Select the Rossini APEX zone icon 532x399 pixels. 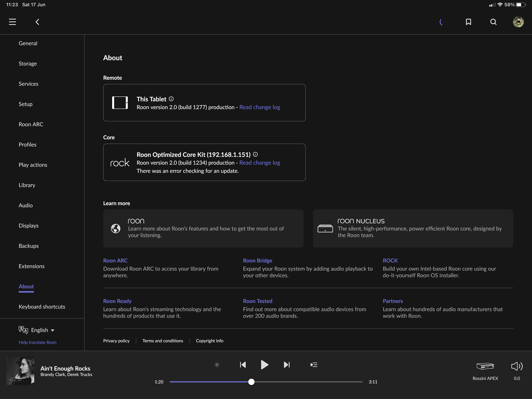coord(485,366)
